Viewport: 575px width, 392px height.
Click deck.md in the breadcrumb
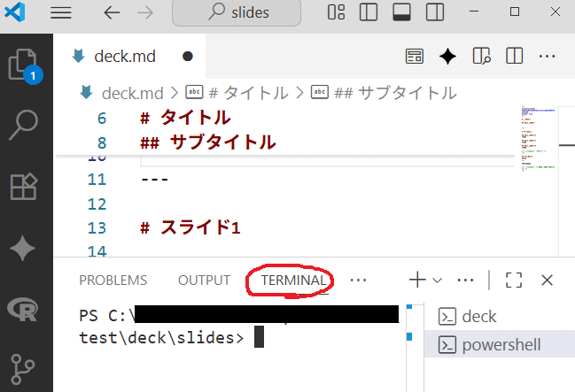132,94
